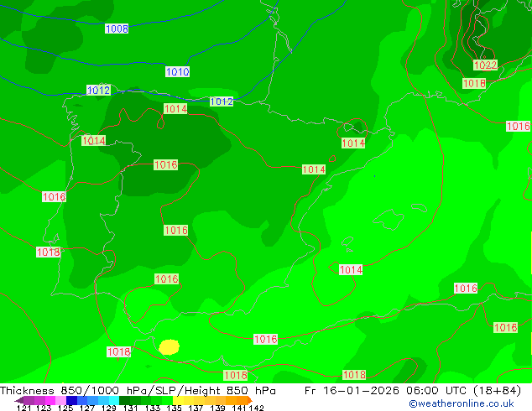
Task: Click the legend value 127
Action: tap(87, 408)
